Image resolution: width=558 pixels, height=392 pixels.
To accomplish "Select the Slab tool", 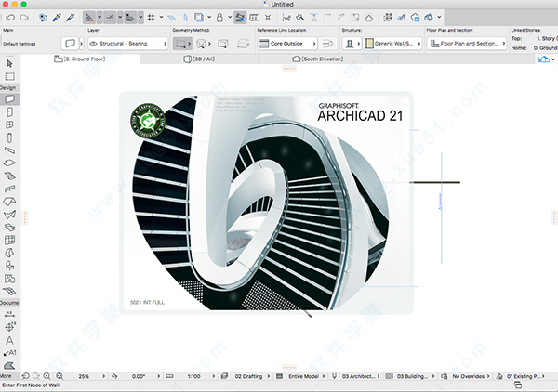I will tap(9, 163).
